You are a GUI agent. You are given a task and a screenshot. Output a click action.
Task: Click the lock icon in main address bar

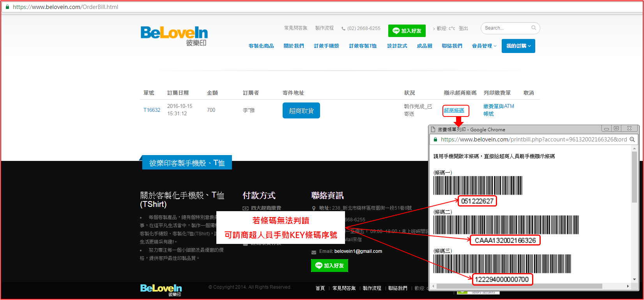[x=7, y=7]
